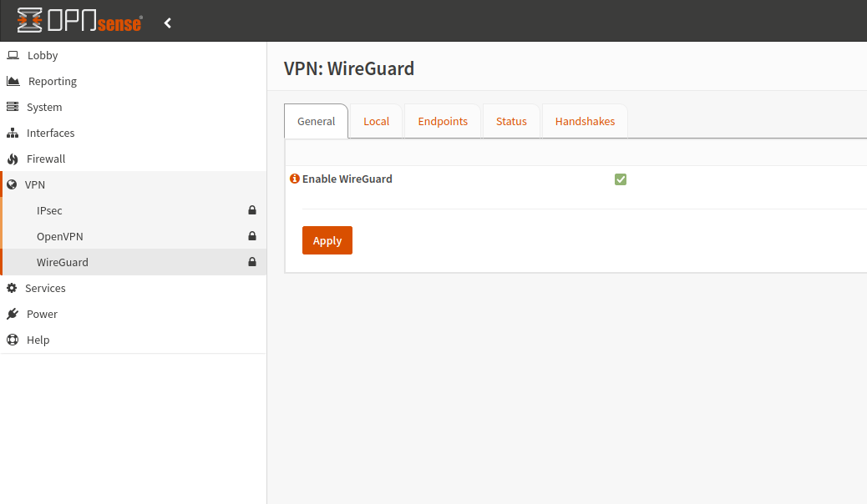This screenshot has width=867, height=504.
Task: Click the Lobby laptop icon
Action: [13, 55]
